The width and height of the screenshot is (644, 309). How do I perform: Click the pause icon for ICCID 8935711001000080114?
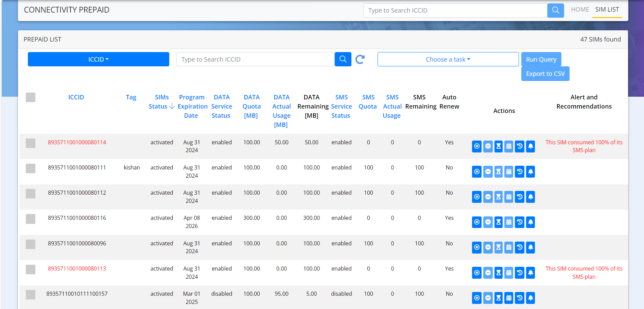[x=477, y=146]
